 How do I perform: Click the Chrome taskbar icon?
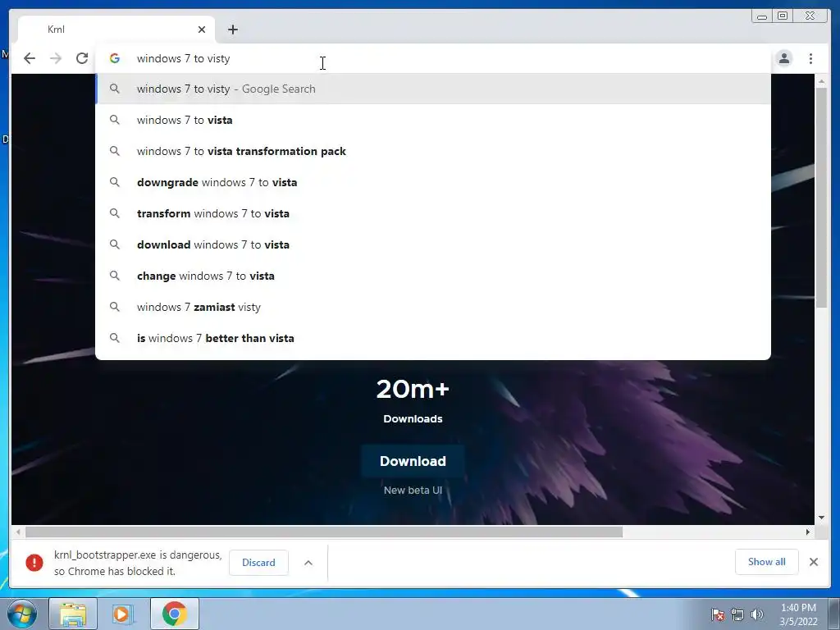[x=175, y=614]
